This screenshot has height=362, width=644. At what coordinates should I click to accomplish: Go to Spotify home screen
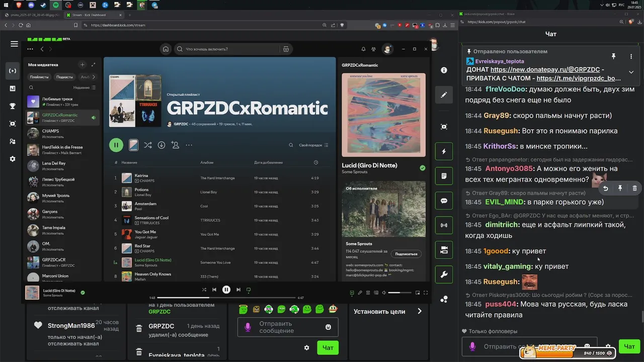pyautogui.click(x=166, y=49)
